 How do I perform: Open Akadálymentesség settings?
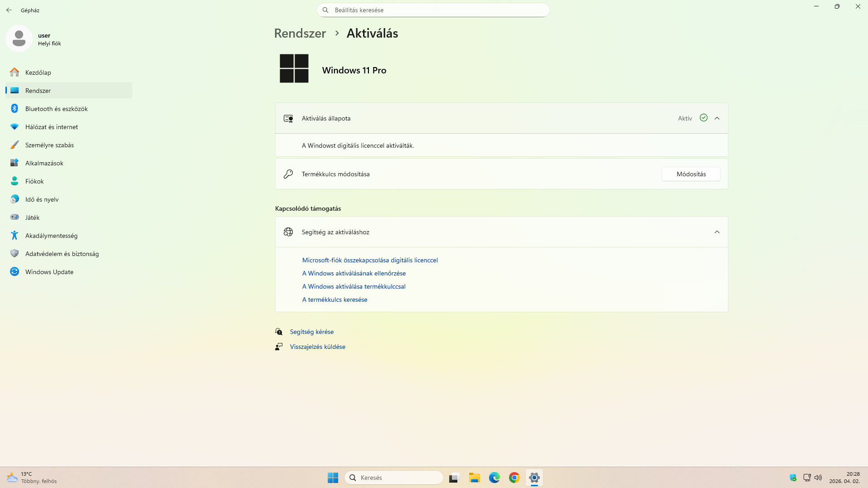(x=69, y=236)
